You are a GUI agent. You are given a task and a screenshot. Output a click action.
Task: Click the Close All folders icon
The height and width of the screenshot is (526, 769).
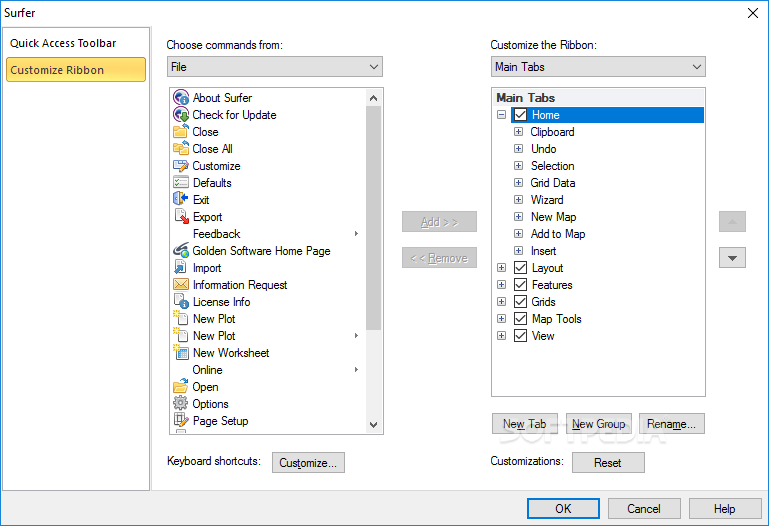(181, 149)
